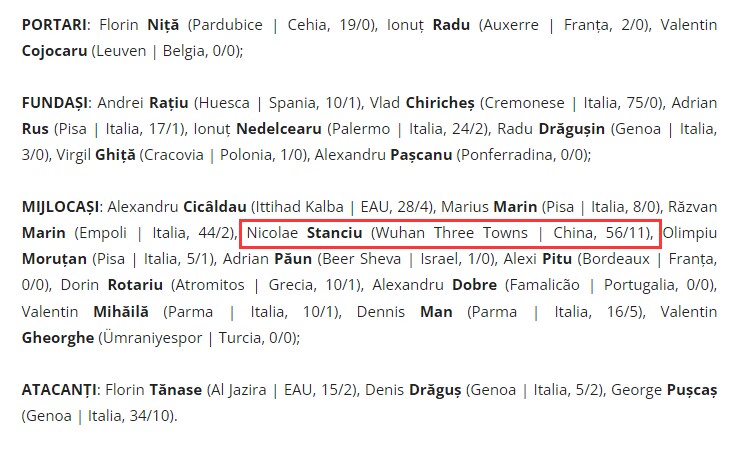Click the name Alexandru Pașcanu
The image size is (743, 450).
point(383,155)
